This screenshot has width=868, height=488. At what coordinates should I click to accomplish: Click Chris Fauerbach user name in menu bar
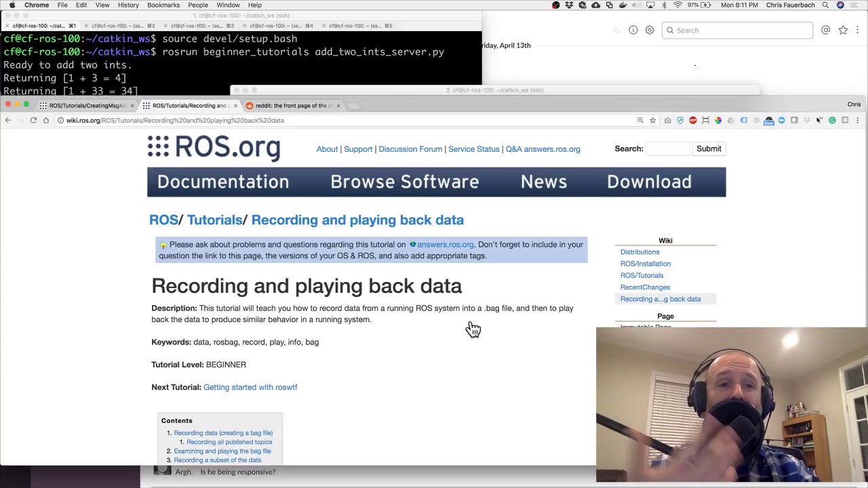point(790,5)
